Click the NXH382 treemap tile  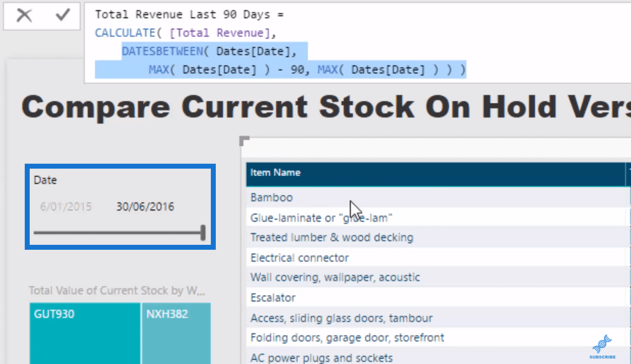176,333
